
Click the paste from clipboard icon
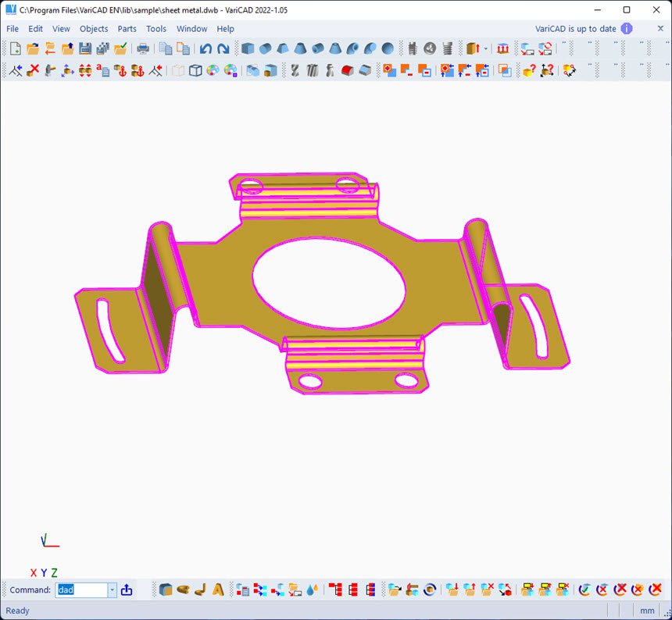(x=183, y=48)
